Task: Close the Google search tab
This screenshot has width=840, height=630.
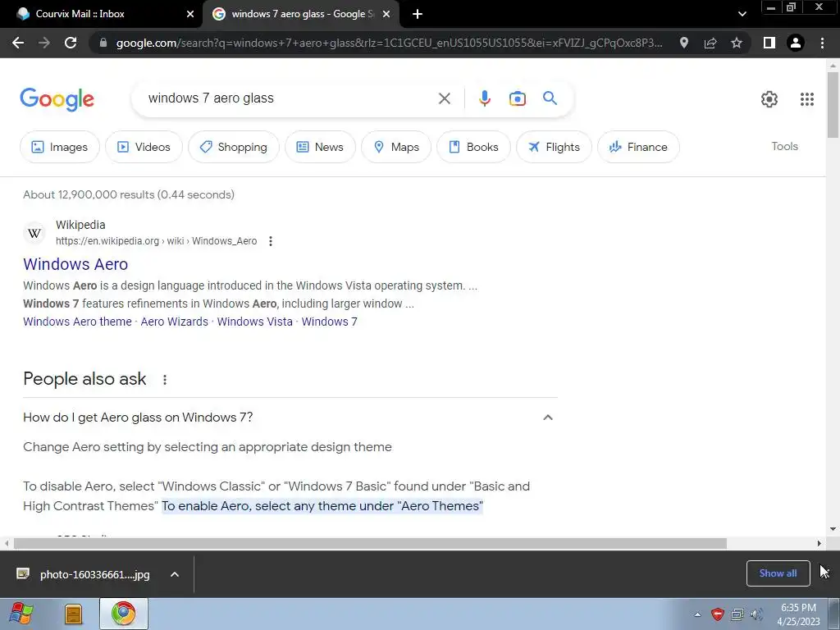Action: coord(386,14)
